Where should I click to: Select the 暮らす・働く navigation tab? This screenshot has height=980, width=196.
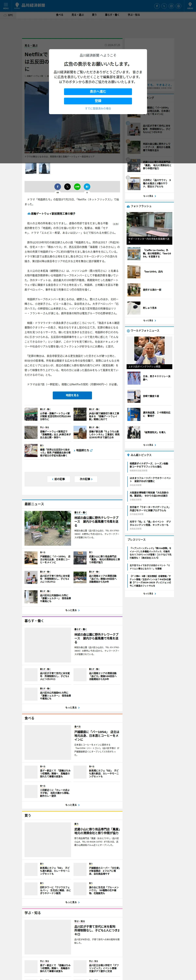pos(112,15)
